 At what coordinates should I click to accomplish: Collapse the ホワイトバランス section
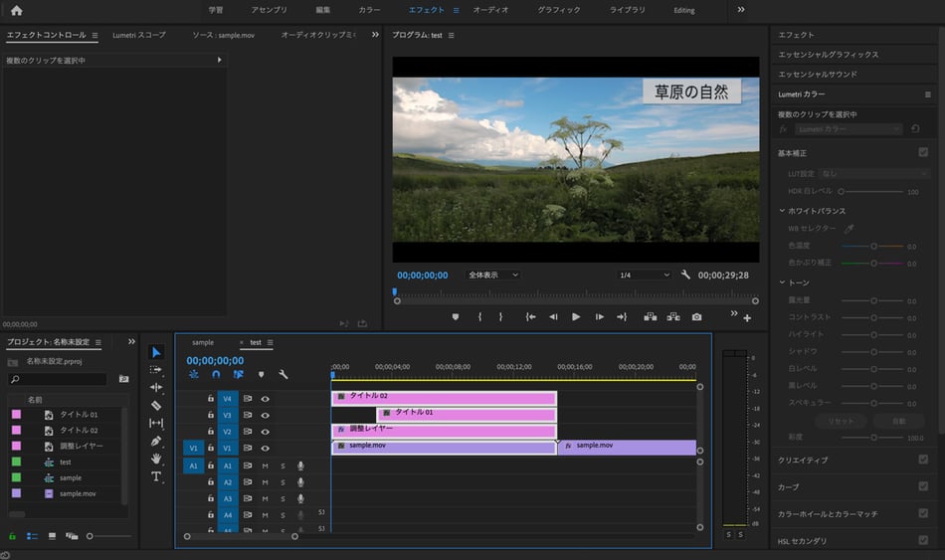point(783,211)
